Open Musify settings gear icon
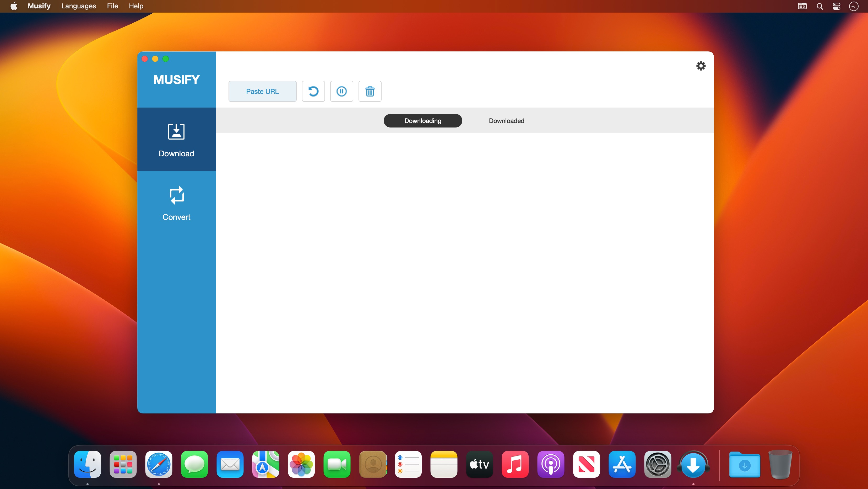The height and width of the screenshot is (489, 868). [x=701, y=66]
